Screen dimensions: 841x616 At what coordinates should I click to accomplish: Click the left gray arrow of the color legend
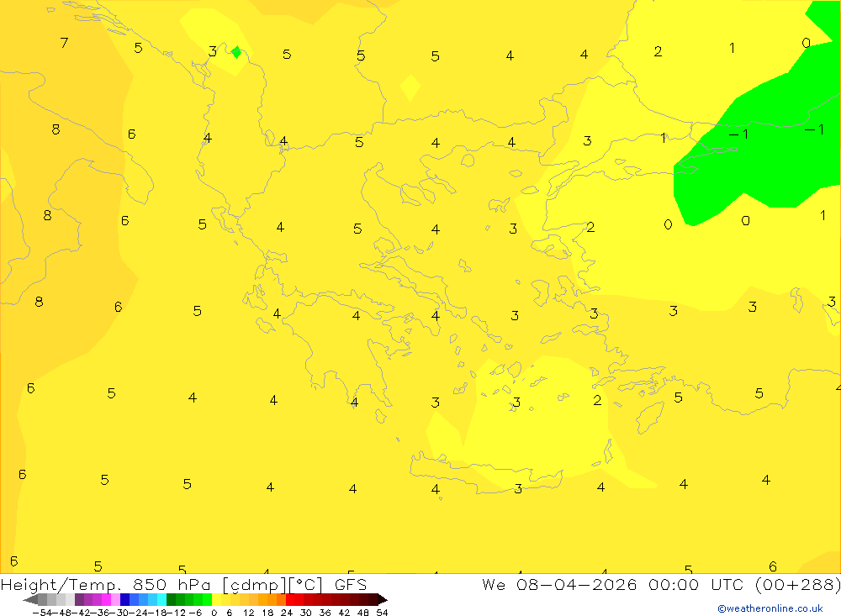click(x=30, y=600)
